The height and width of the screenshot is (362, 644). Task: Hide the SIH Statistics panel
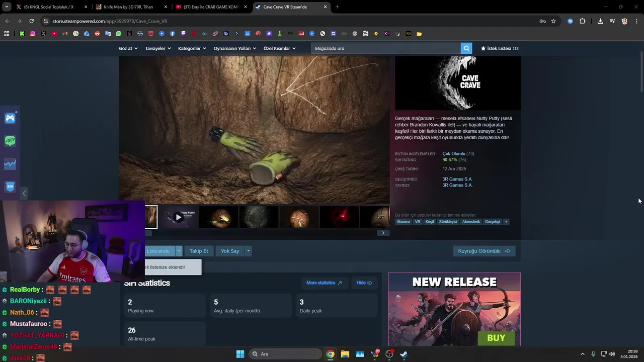coord(364,283)
